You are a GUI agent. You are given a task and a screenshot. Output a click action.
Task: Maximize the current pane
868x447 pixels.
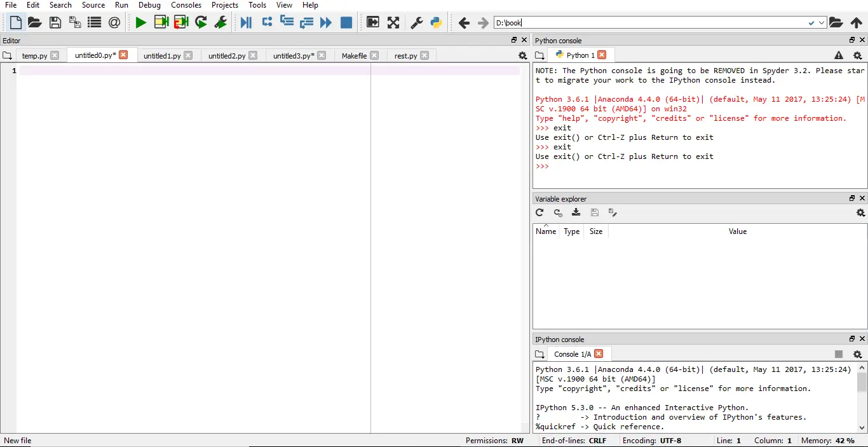373,23
